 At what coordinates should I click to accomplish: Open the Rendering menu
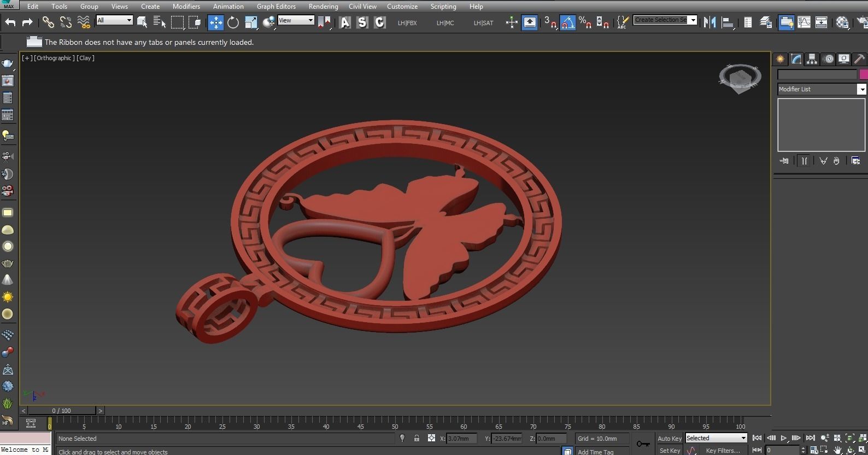pyautogui.click(x=323, y=7)
